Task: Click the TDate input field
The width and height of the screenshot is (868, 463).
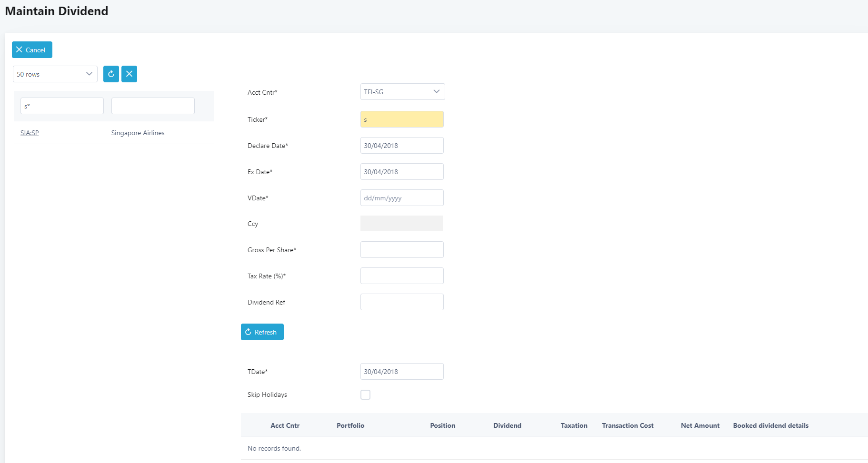Action: coord(402,372)
